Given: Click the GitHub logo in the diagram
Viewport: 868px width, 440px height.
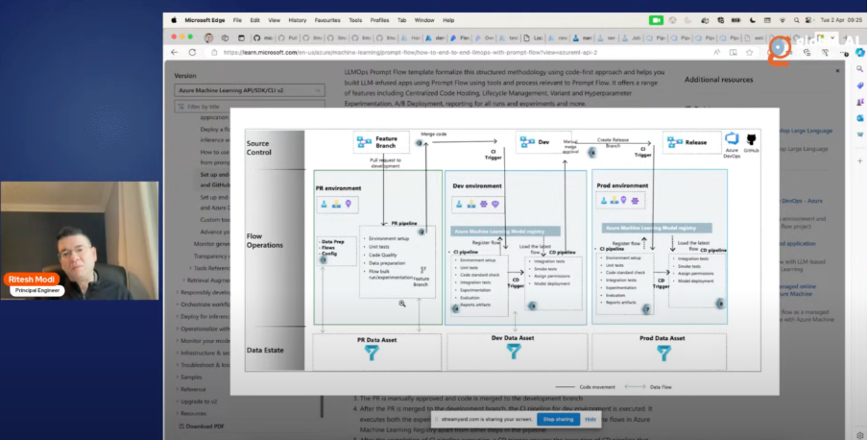Looking at the screenshot, I should pyautogui.click(x=751, y=140).
